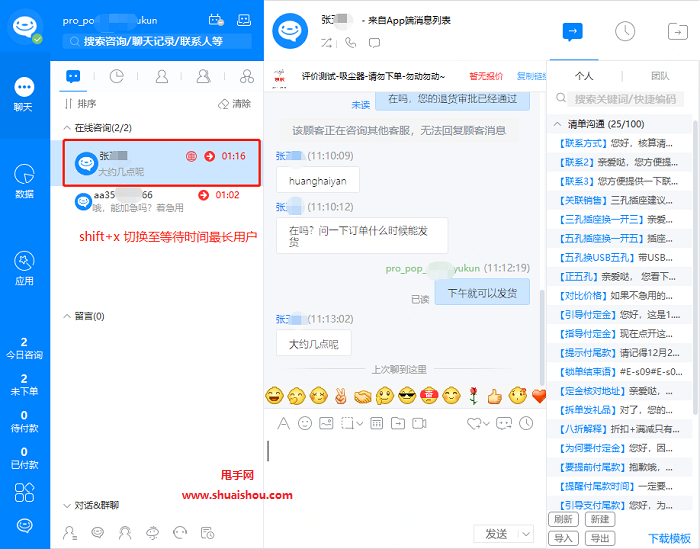Click the exit arrow-box icon in the top right
Image resolution: width=700 pixels, height=549 pixels.
678,32
